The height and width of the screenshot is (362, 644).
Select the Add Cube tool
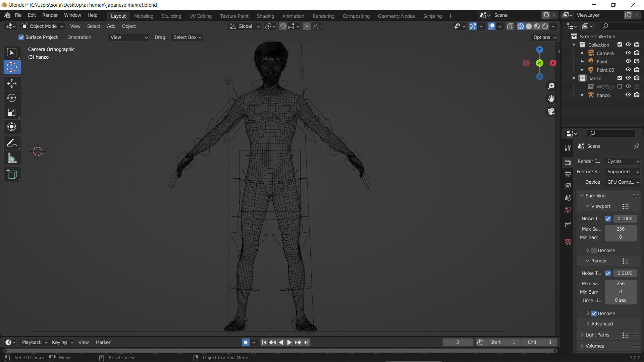click(x=12, y=174)
